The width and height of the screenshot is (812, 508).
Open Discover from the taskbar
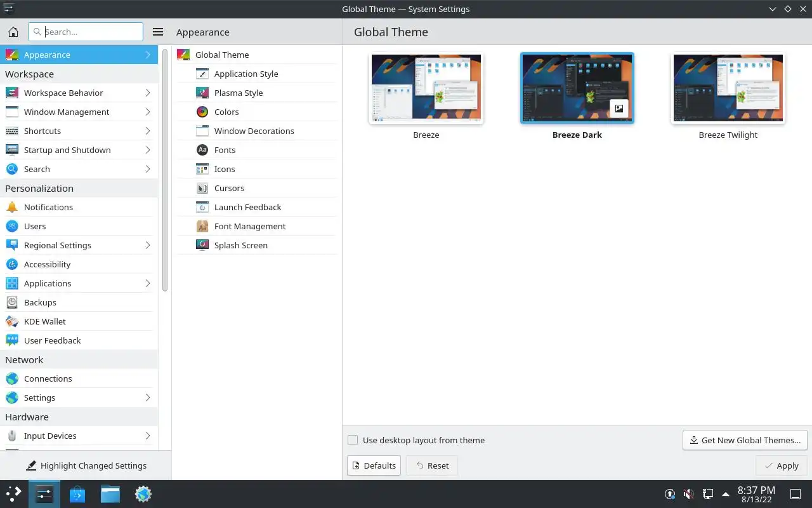(x=77, y=494)
